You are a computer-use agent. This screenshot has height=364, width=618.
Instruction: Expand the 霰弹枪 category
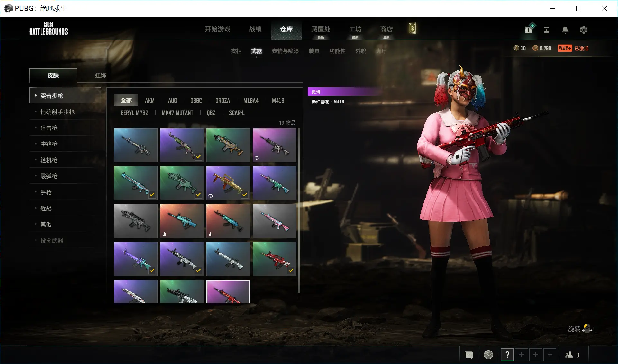coord(65,176)
